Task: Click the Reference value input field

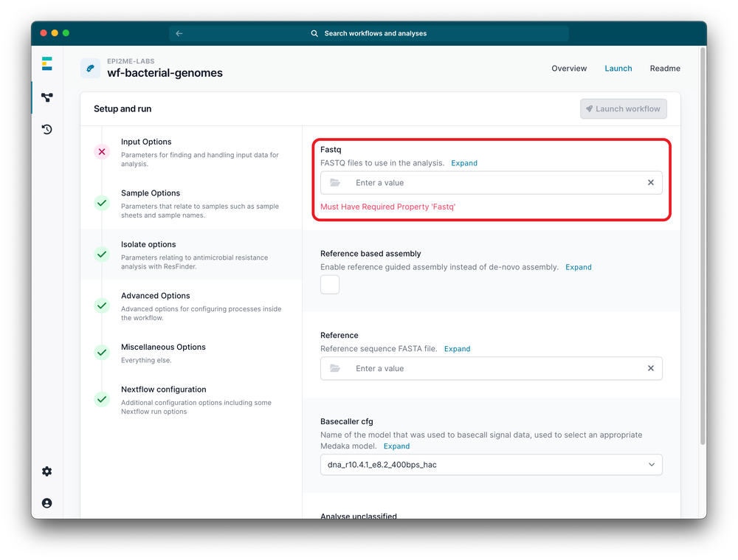Action: (492, 368)
